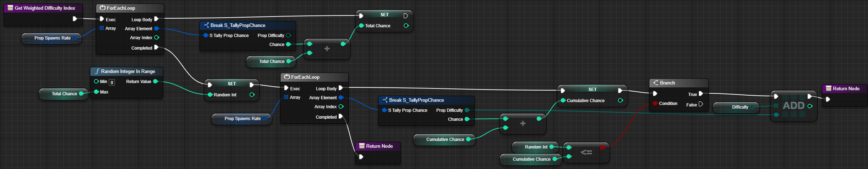
Task: Click the Max input pin on Random Integer In Range
Action: click(97, 92)
